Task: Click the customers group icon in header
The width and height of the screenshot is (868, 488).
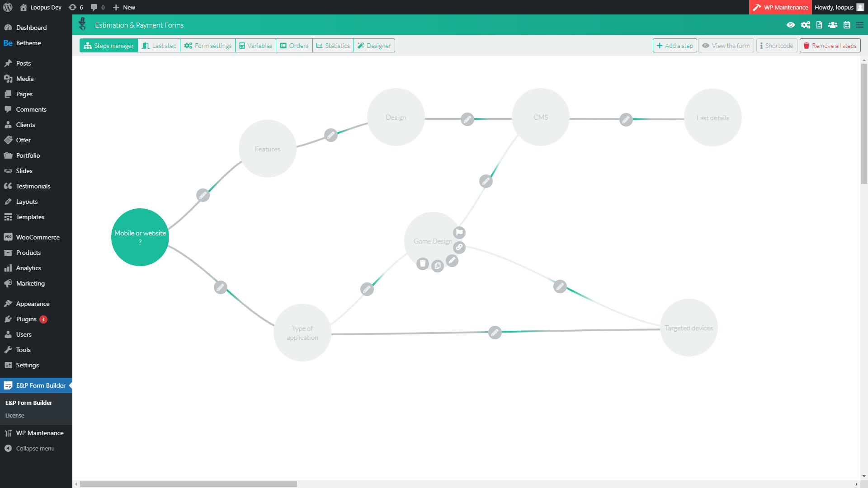Action: (x=833, y=25)
